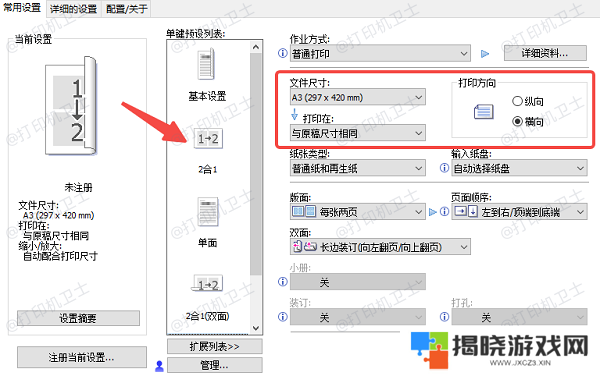Open the 配置/关于 tab
The image size is (600, 376).
pos(127,9)
